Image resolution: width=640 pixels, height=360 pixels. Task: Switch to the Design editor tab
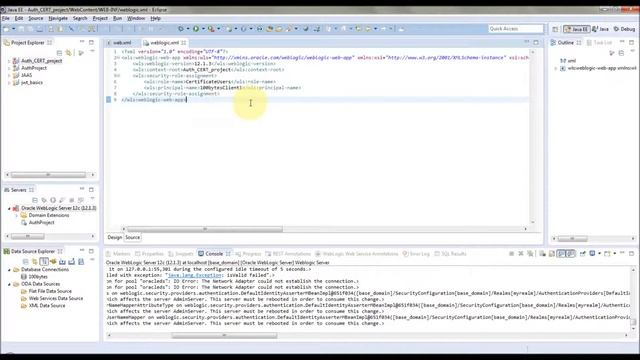114,237
